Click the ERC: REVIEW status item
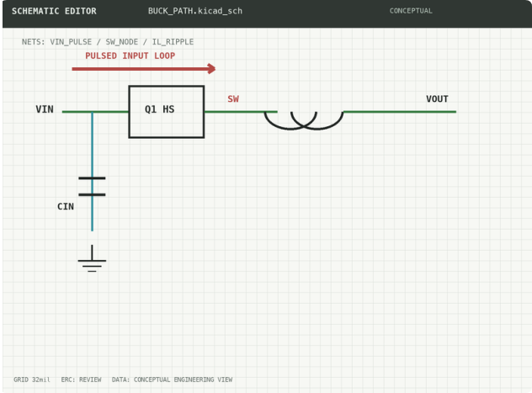The width and height of the screenshot is (532, 393). pos(81,380)
